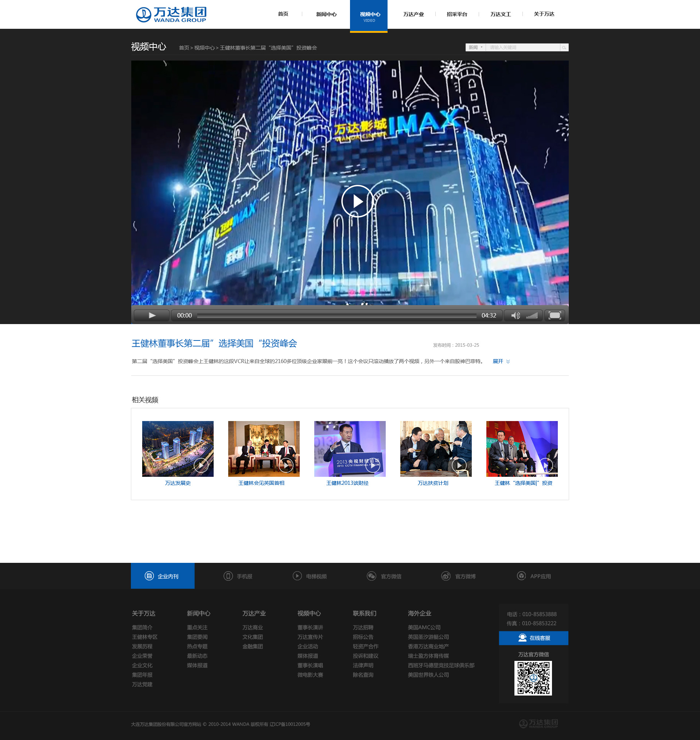The height and width of the screenshot is (740, 700).
Task: Toggle fullscreen mode on the video player
Action: coord(555,315)
